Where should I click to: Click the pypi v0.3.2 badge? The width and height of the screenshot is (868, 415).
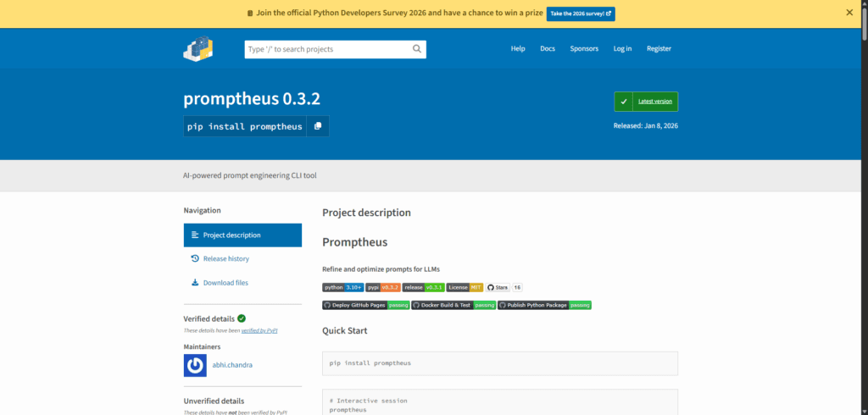(x=382, y=288)
